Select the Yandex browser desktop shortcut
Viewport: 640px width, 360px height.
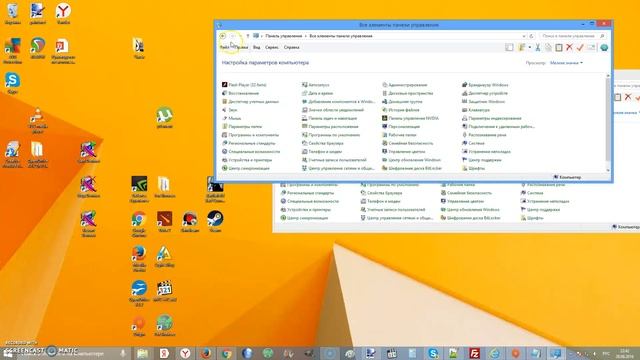tap(63, 13)
